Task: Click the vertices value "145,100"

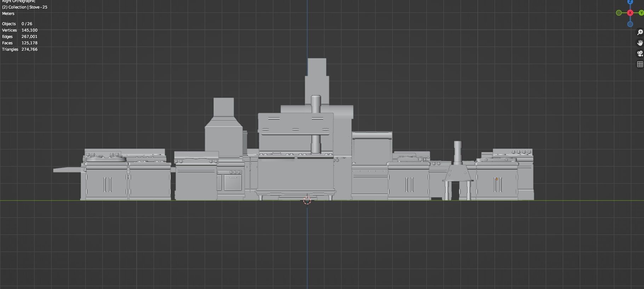Action: point(29,30)
